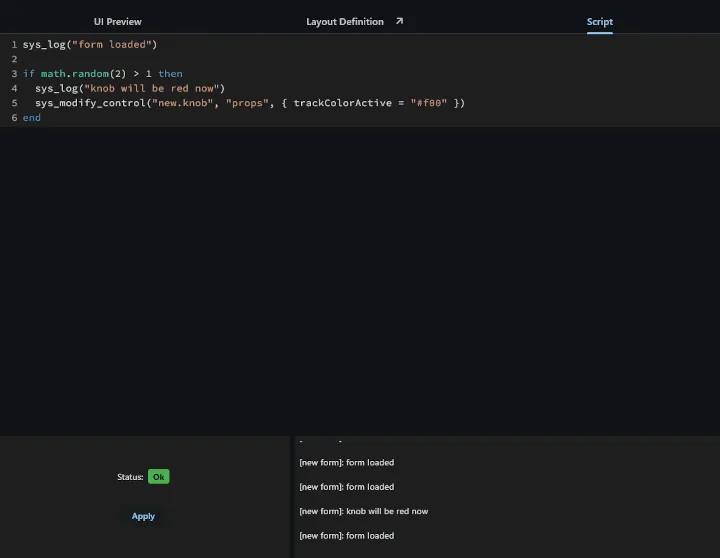Click the "end" keyword on line 6
The image size is (720, 558).
pyautogui.click(x=32, y=118)
